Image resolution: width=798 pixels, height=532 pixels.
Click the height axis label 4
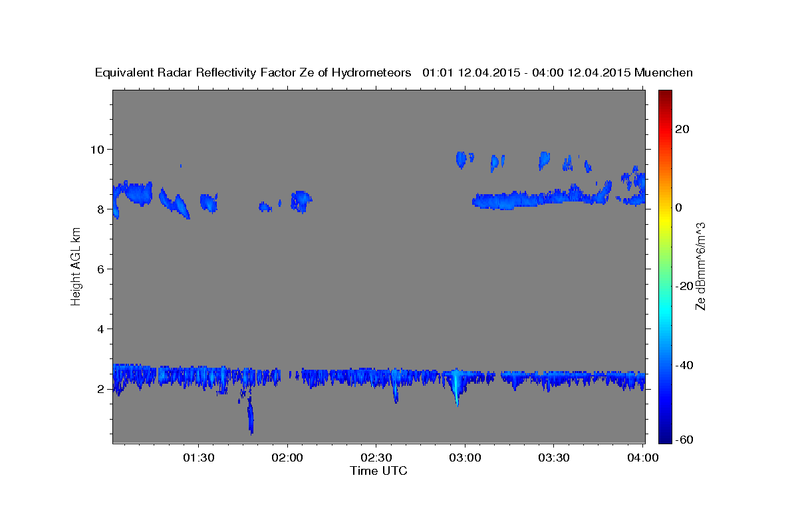click(x=102, y=329)
